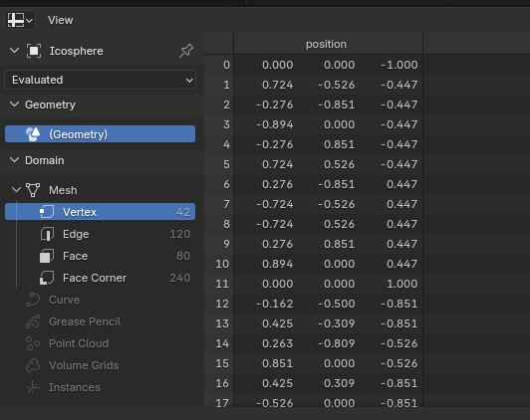Click the Face count 80
The width and height of the screenshot is (530, 420).
point(183,256)
